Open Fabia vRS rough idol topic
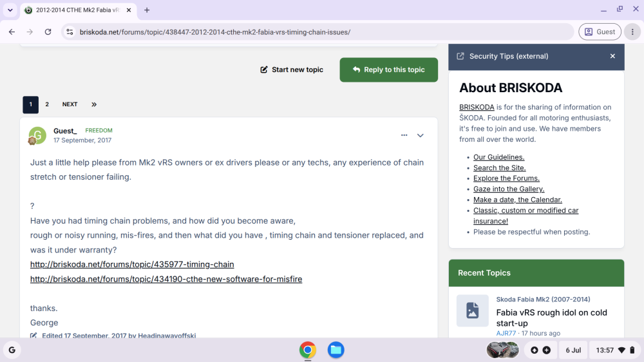This screenshot has width=644, height=362. 551,318
